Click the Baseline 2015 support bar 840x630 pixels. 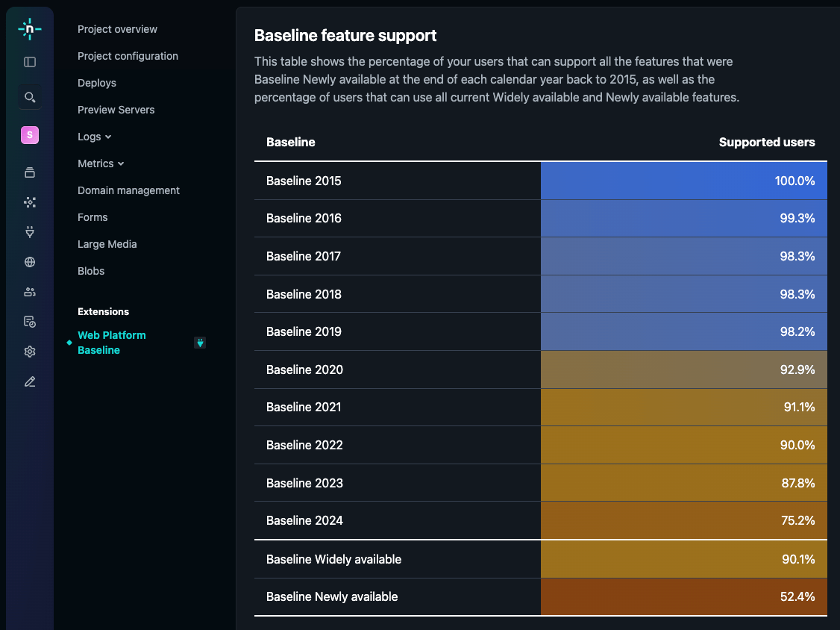tap(683, 181)
